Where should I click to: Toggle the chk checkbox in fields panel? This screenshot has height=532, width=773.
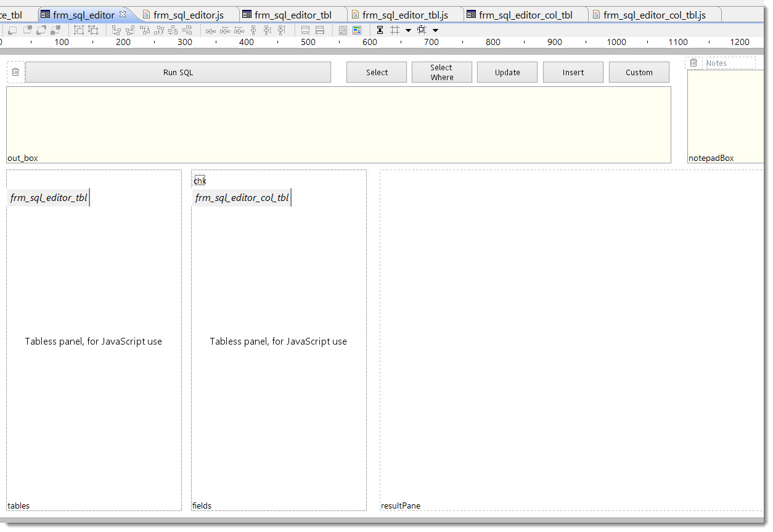tap(199, 180)
